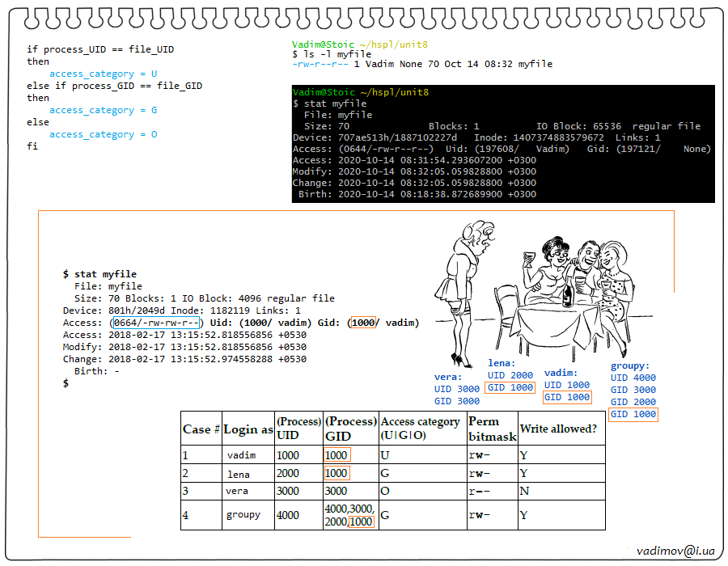This screenshot has height=566, width=728.
Task: Open the vadimov@i.ua email address
Action: (675, 550)
